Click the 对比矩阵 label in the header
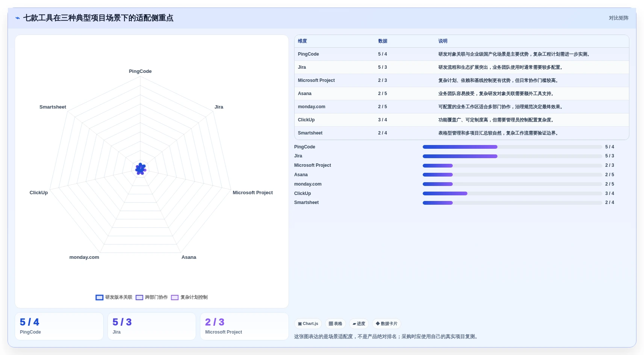The width and height of the screenshot is (644, 355). 618,18
